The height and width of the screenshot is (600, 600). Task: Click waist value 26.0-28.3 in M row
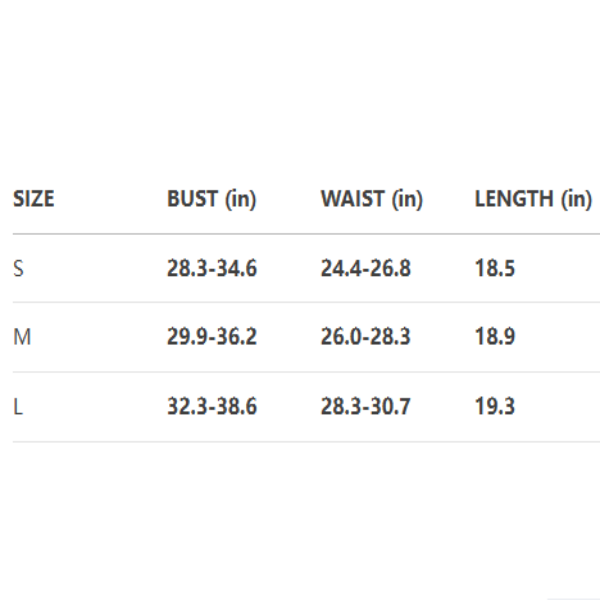[365, 337]
